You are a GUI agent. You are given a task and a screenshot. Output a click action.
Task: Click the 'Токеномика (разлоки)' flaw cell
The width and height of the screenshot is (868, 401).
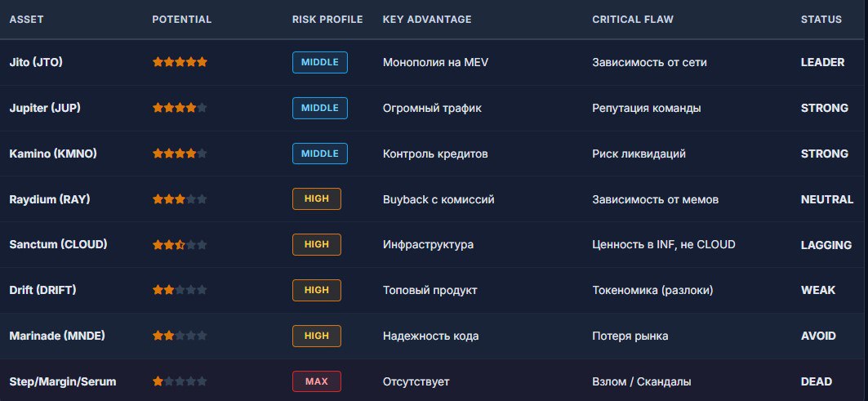652,290
